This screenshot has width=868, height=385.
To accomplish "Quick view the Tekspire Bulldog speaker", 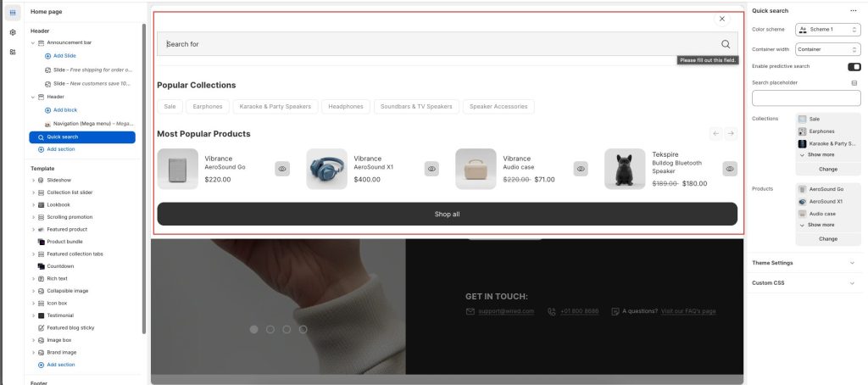I will pyautogui.click(x=730, y=170).
